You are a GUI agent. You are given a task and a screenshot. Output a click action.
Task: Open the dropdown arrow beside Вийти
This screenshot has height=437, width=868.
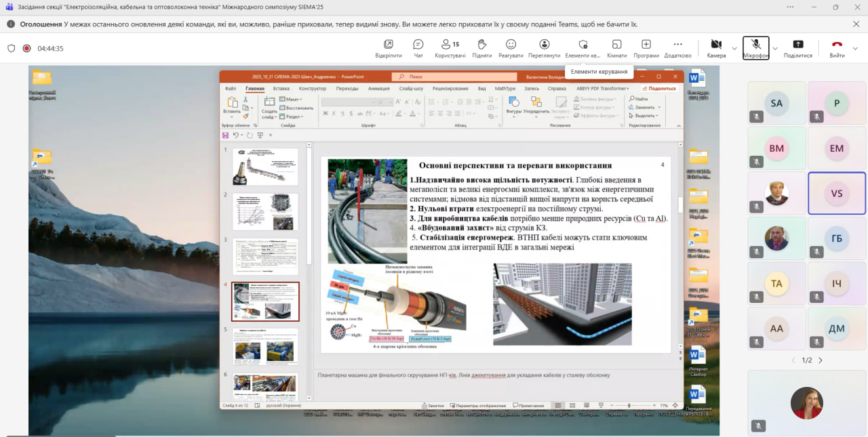(x=855, y=49)
